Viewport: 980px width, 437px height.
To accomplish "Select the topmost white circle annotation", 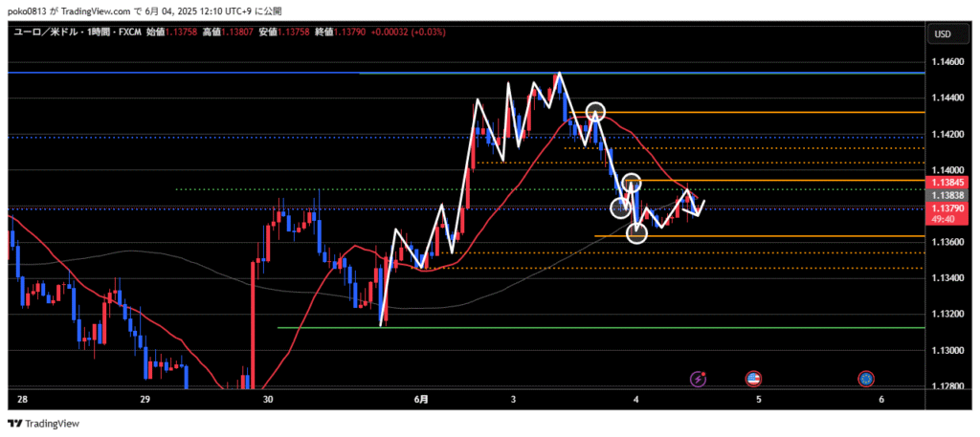I will click(x=596, y=112).
